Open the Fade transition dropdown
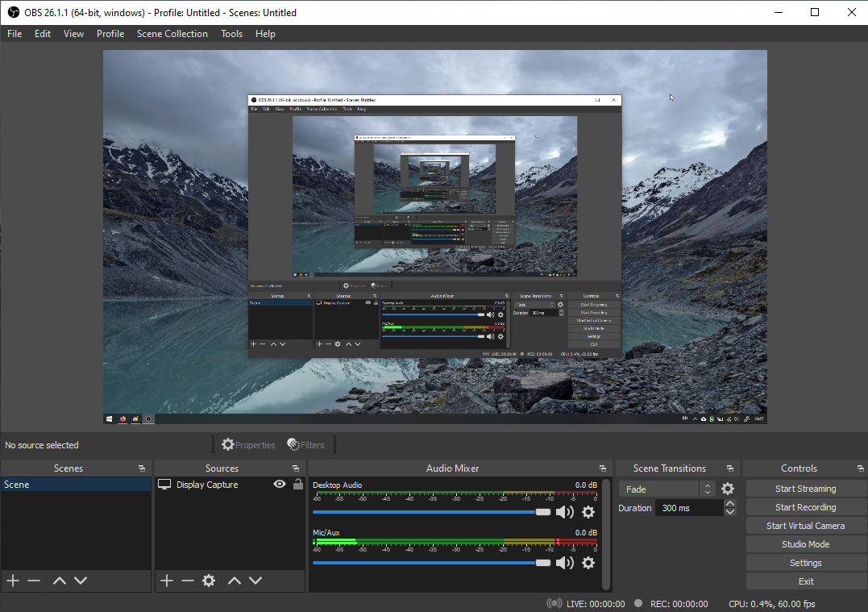 click(667, 489)
